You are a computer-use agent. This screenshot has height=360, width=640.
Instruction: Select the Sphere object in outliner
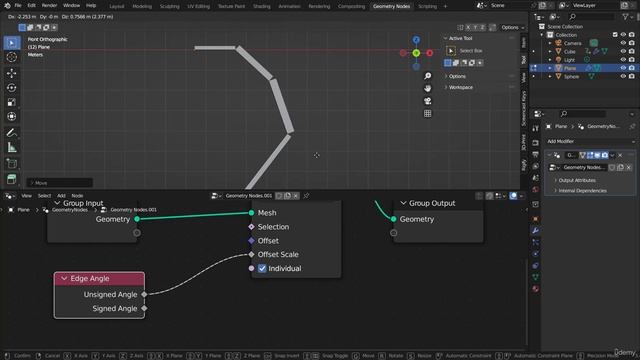pyautogui.click(x=571, y=76)
